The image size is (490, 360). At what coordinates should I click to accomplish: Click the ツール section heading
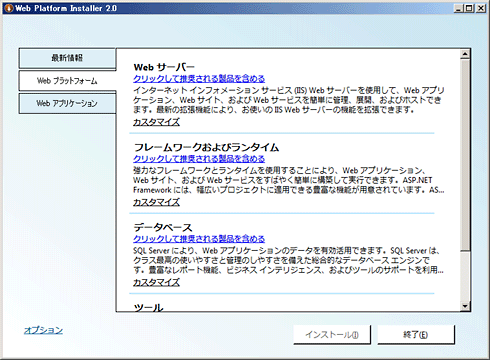coord(148,307)
